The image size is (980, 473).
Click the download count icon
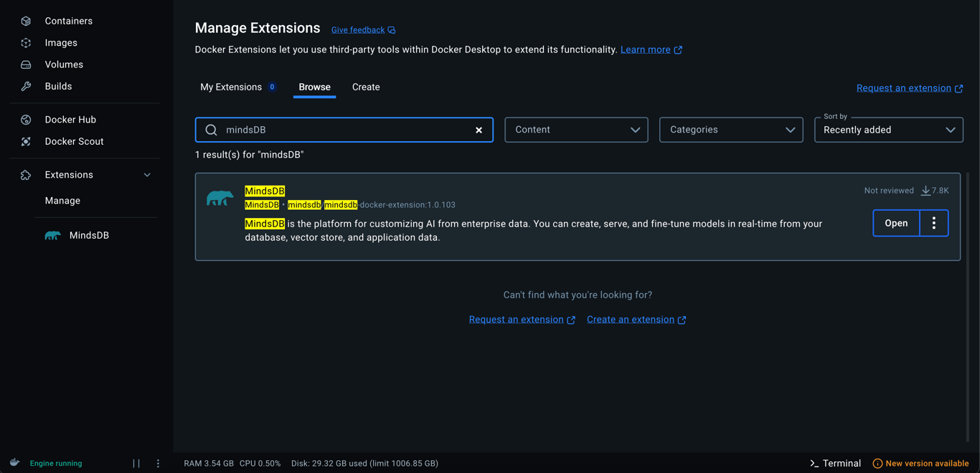coord(925,191)
